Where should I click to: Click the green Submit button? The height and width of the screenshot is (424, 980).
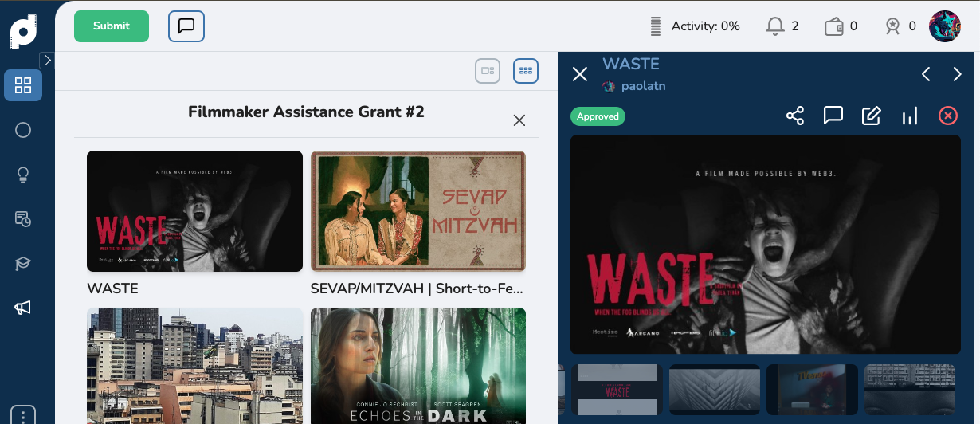tap(112, 26)
